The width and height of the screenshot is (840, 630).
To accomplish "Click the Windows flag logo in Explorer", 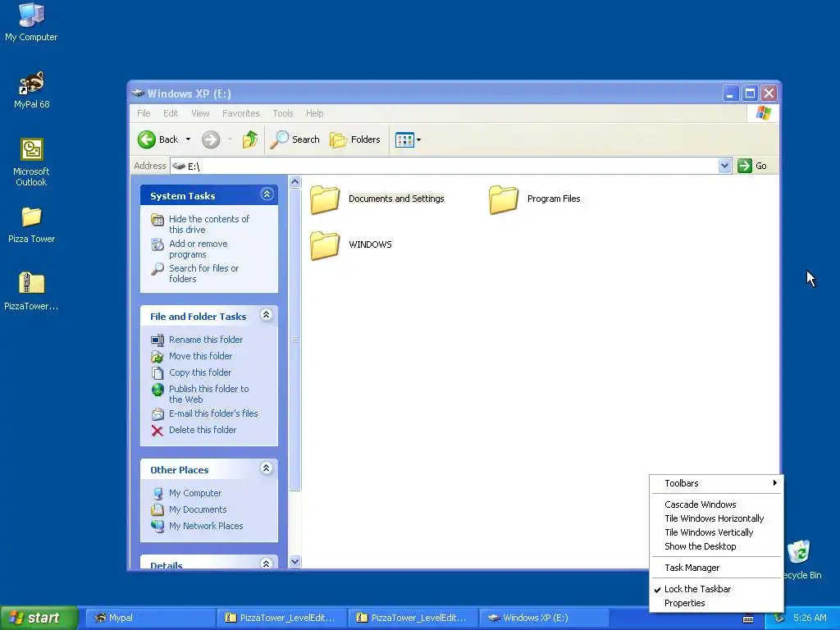I will [764, 113].
